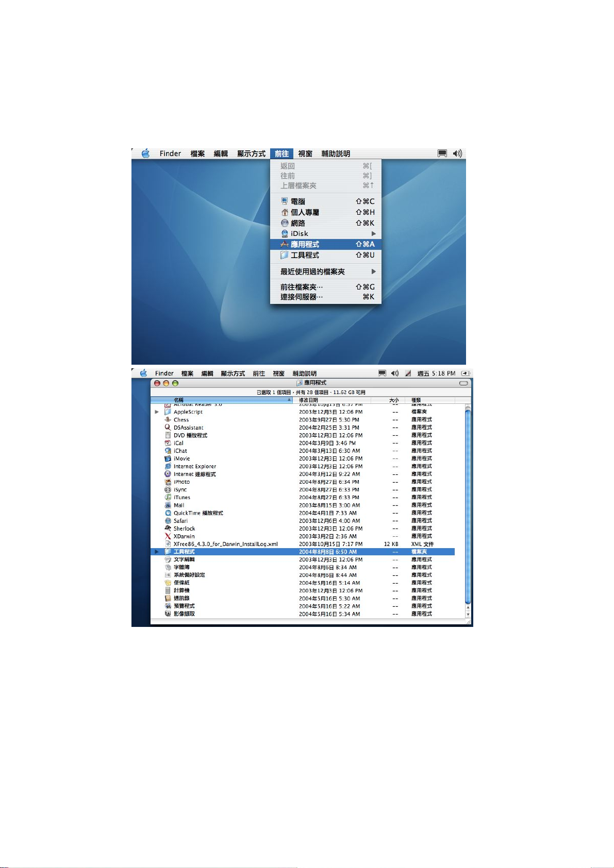Viewport: 614px width, 868px height.
Task: Click the folder proxy icon in the 應用程式 title bar
Action: pos(299,383)
